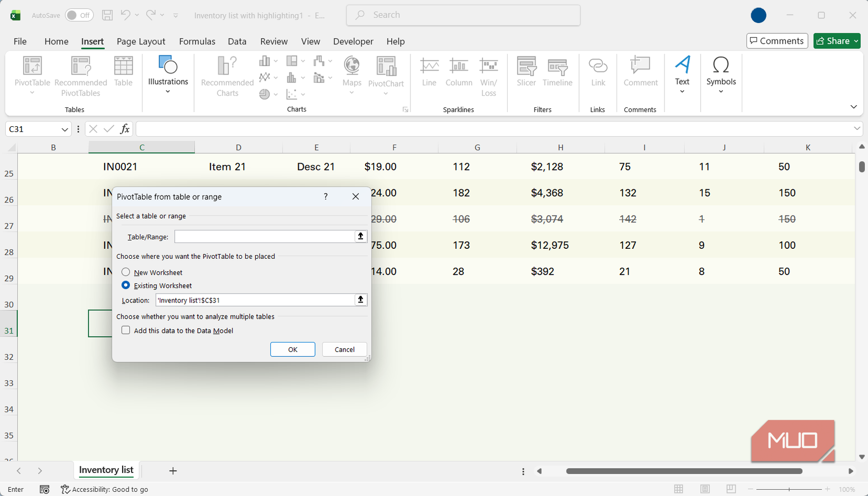Click inside the Table/Range input field
This screenshot has height=496, width=868.
tap(266, 236)
